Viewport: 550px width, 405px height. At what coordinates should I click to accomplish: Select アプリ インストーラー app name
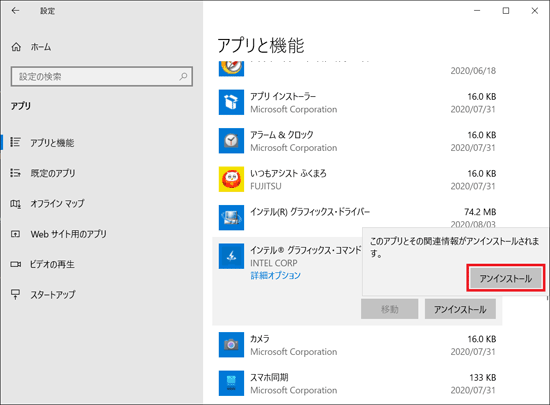tap(283, 96)
